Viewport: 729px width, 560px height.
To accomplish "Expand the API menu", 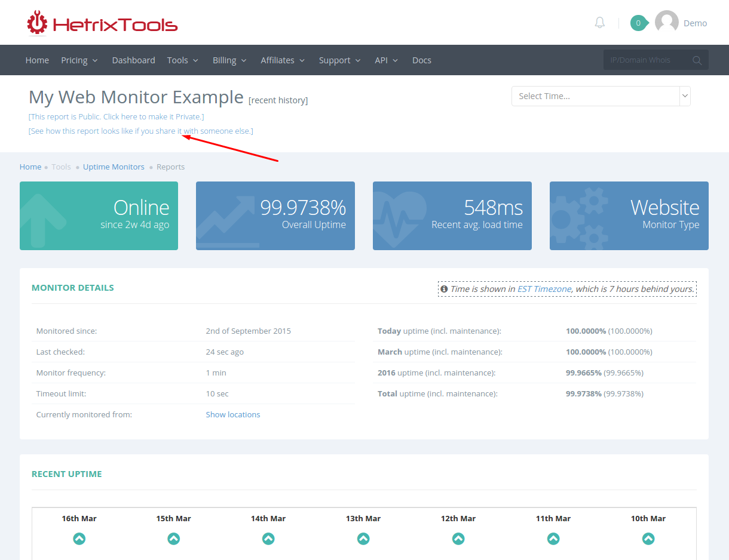I will [x=386, y=60].
